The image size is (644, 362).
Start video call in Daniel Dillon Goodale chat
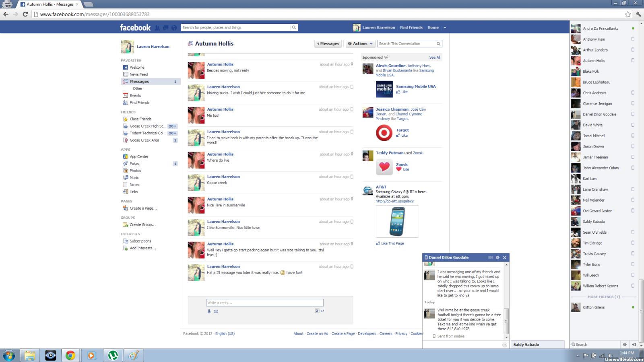point(490,257)
